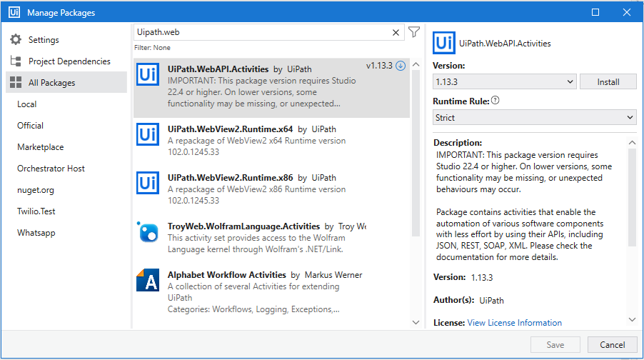Select the Project Dependencies icon

(16, 61)
